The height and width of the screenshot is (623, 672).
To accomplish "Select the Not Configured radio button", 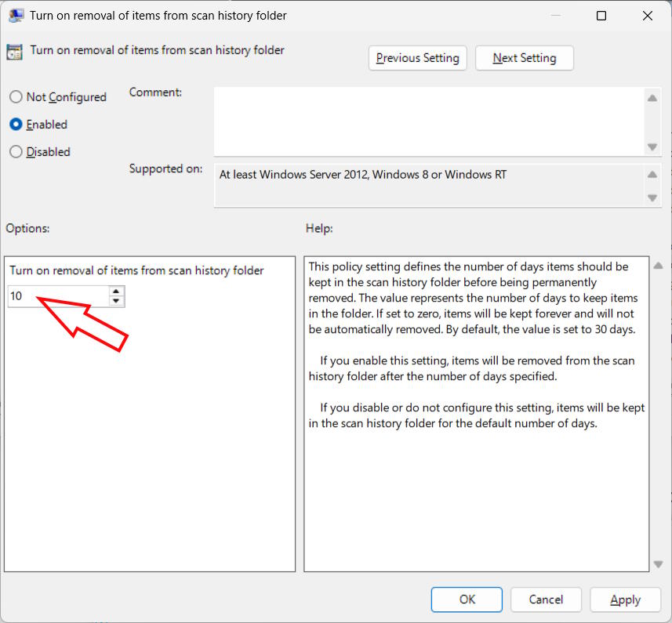I will (15, 96).
